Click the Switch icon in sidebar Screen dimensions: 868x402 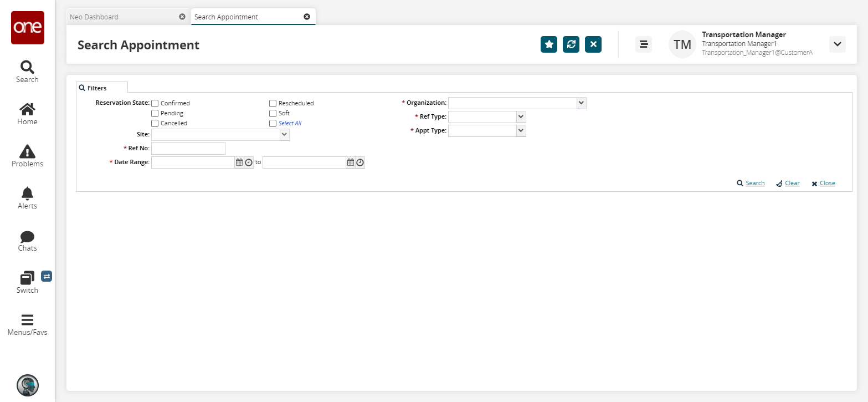tap(27, 282)
